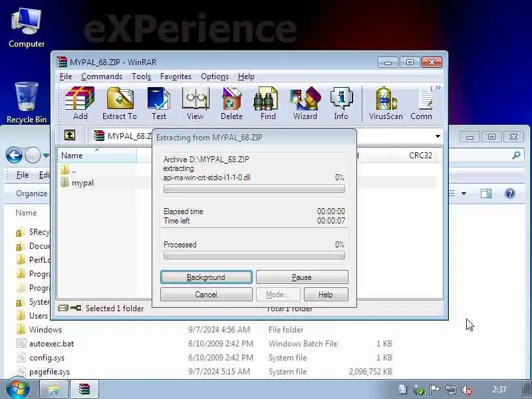The width and height of the screenshot is (532, 399).
Task: Open the Computer desktop icon
Action: pyautogui.click(x=27, y=28)
